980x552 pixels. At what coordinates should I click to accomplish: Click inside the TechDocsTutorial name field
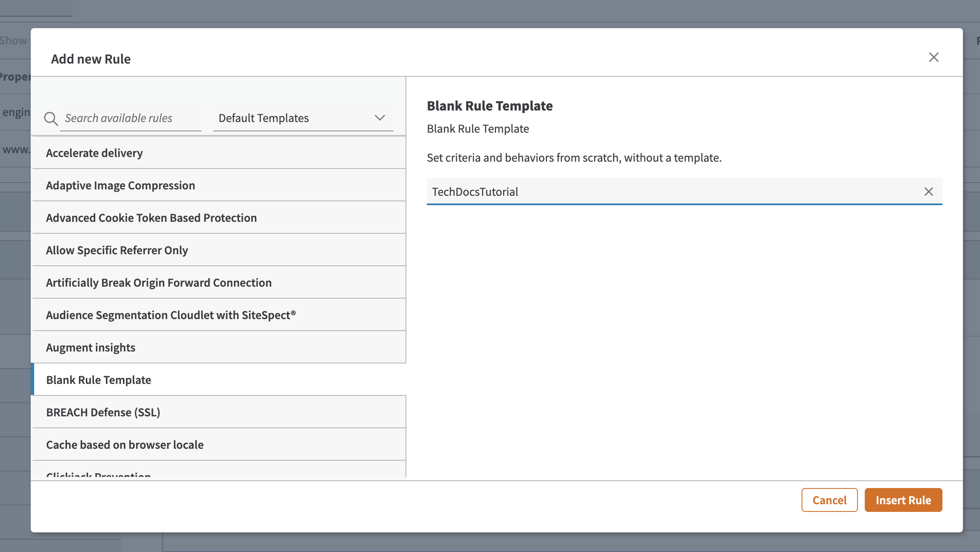[x=640, y=192]
